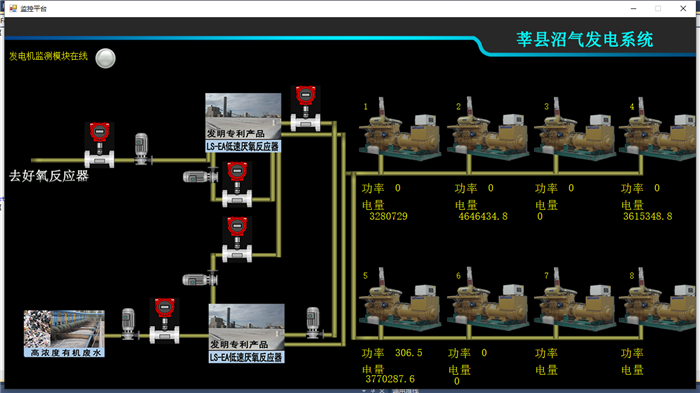700x393 pixels.
Task: Click vertical pump next to wastewater image
Action: [129, 324]
